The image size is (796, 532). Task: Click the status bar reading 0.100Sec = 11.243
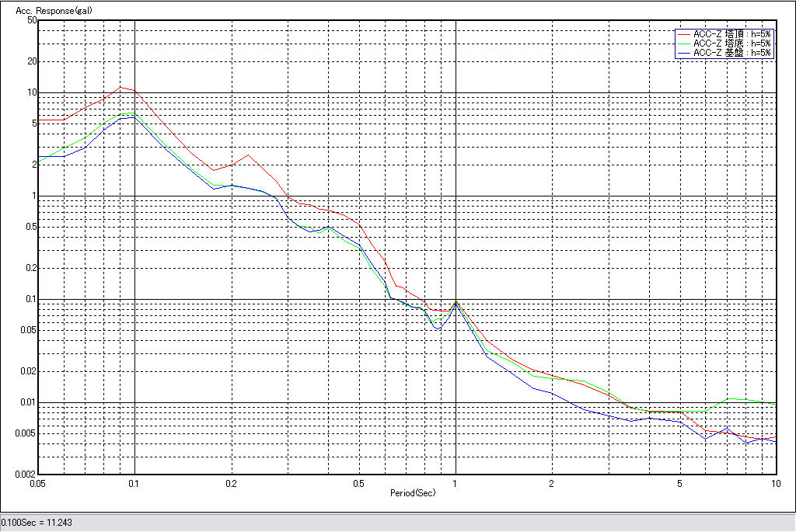tap(37, 523)
